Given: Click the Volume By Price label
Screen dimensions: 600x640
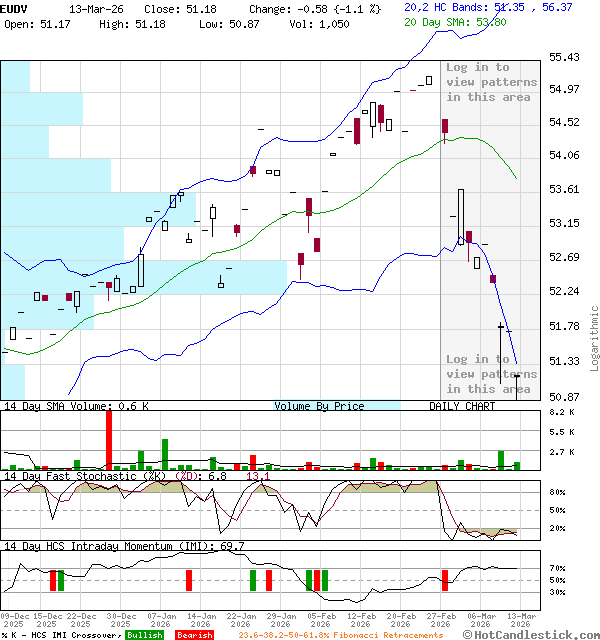Looking at the screenshot, I should 319,406.
